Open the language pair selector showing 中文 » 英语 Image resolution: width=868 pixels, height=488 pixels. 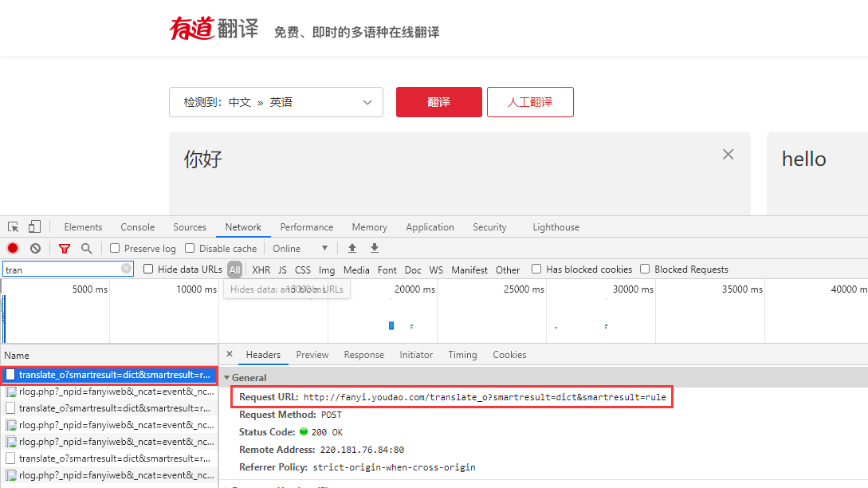[x=276, y=102]
